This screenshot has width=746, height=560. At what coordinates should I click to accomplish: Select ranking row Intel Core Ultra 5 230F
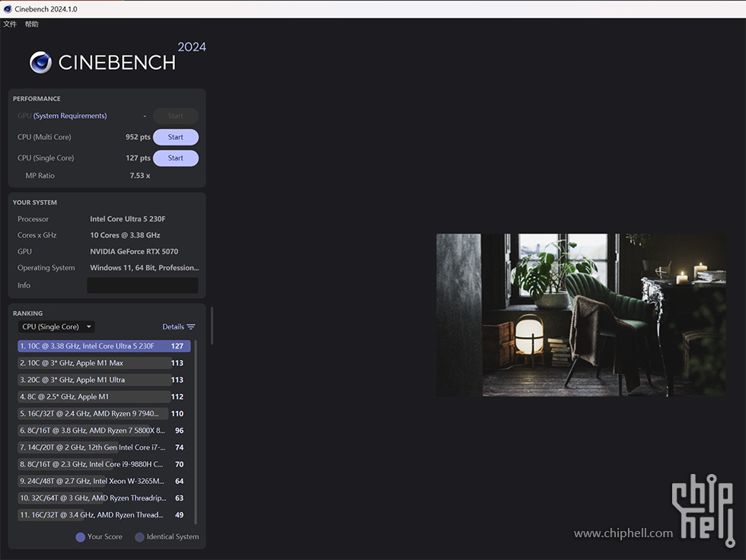click(104, 346)
